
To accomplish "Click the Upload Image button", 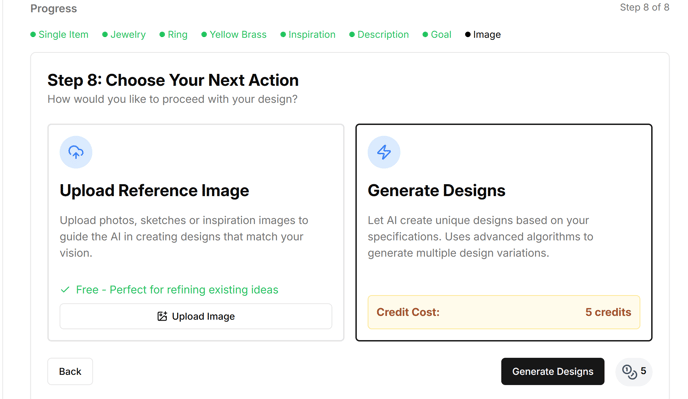I will 196,316.
